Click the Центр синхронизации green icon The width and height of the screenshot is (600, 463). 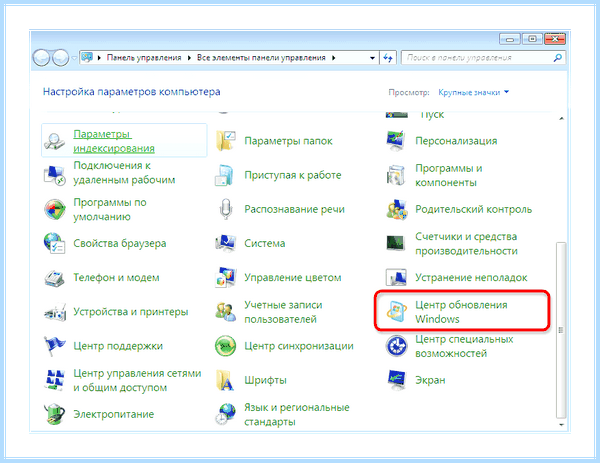[225, 346]
